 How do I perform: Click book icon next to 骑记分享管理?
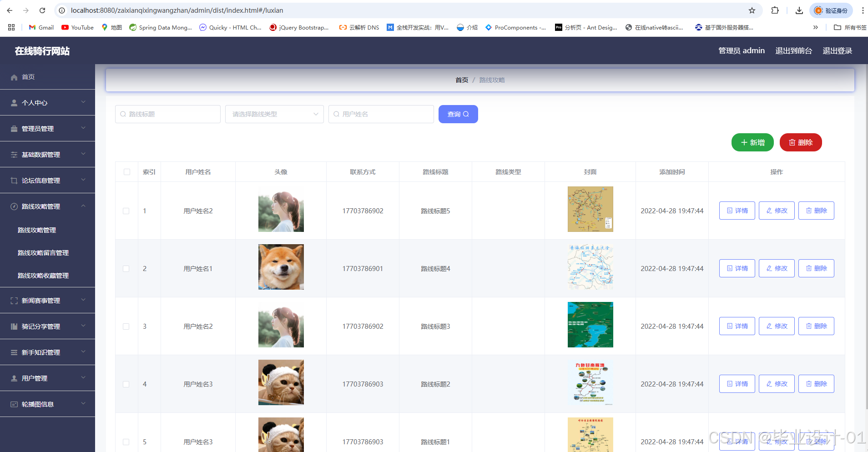(14, 326)
